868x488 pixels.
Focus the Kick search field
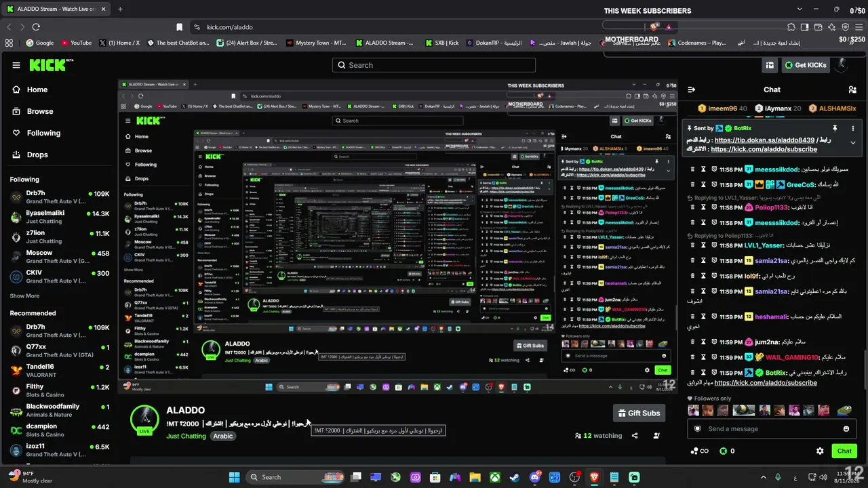point(434,65)
